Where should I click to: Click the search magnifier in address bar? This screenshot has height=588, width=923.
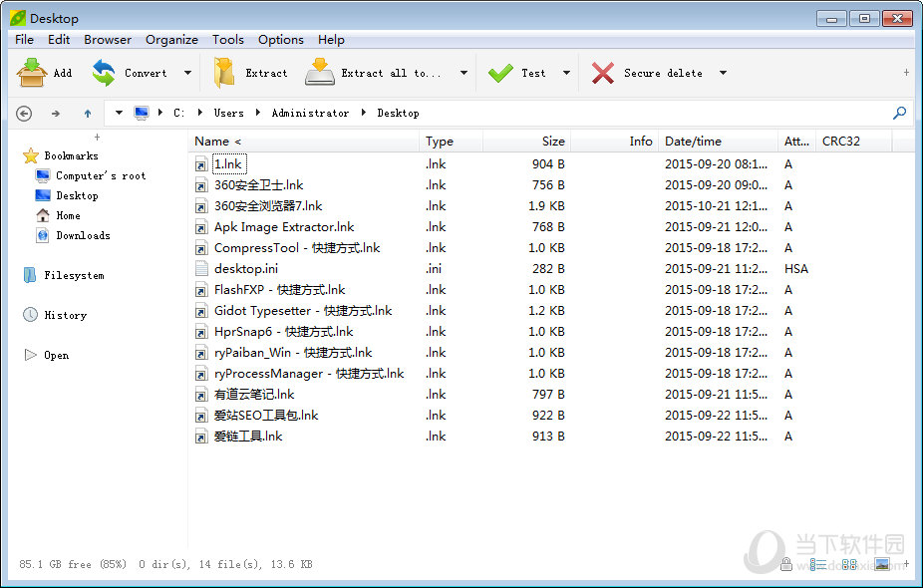(900, 113)
